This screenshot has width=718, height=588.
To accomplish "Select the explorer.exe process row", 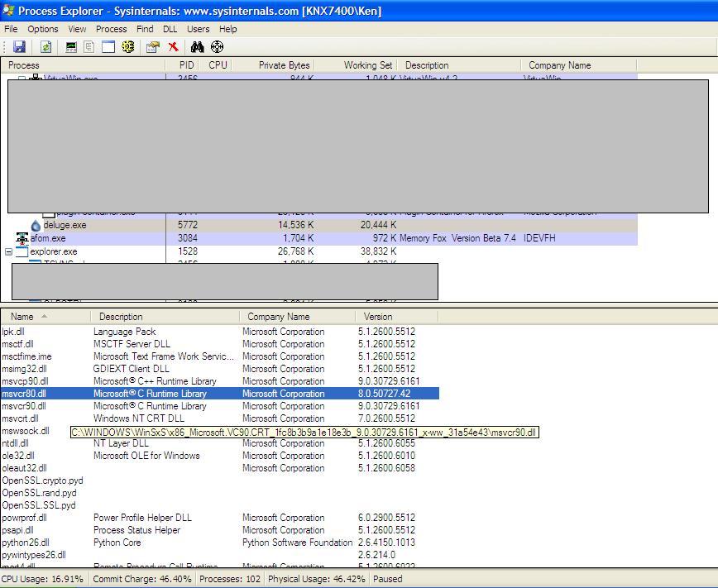I will [x=319, y=251].
